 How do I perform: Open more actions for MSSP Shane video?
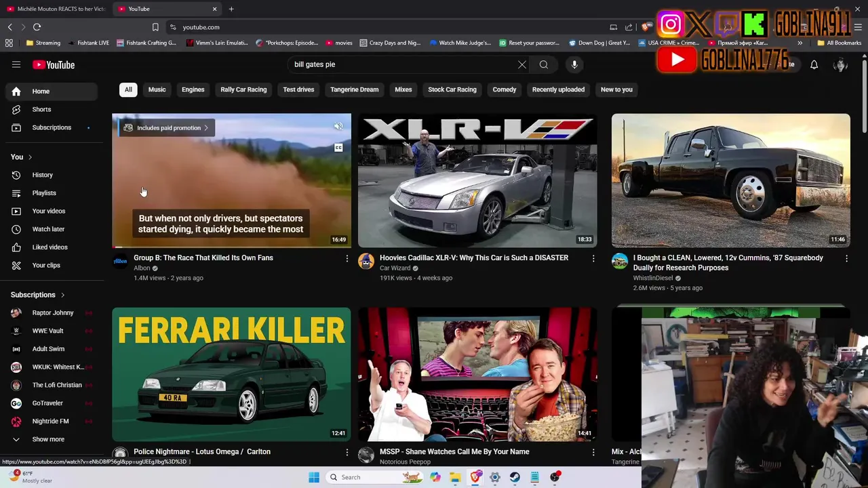click(593, 452)
